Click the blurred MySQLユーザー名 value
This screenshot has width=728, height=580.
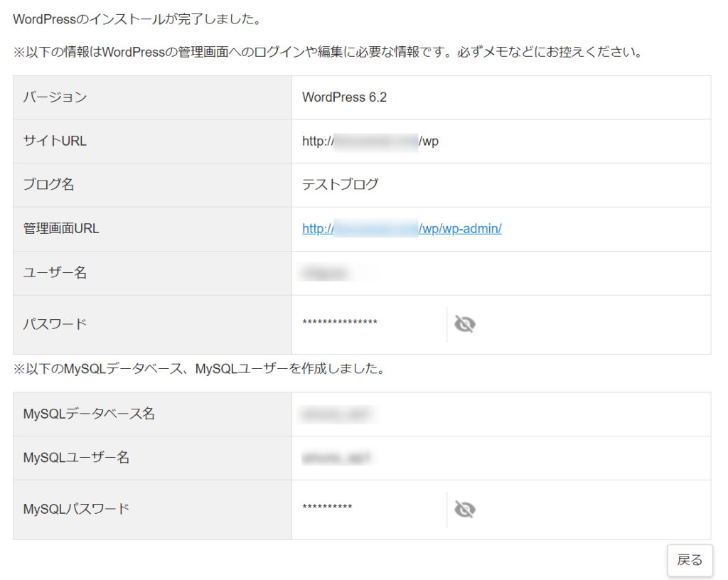336,458
